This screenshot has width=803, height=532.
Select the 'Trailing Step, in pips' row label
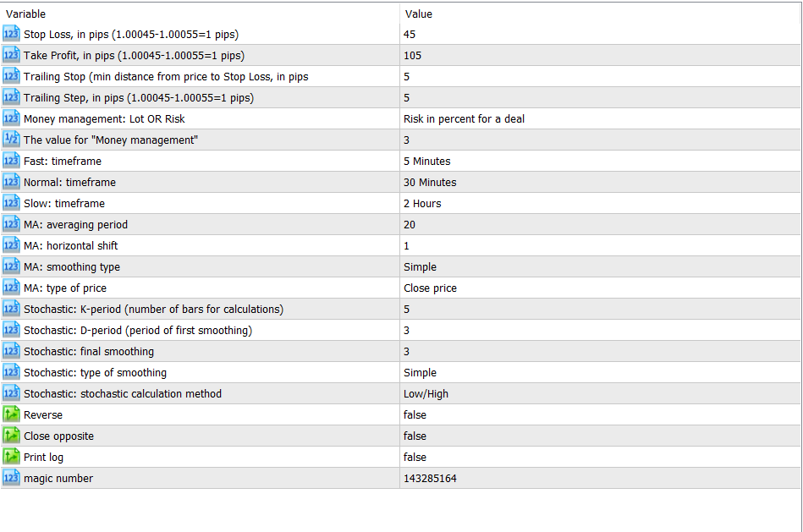coord(138,98)
